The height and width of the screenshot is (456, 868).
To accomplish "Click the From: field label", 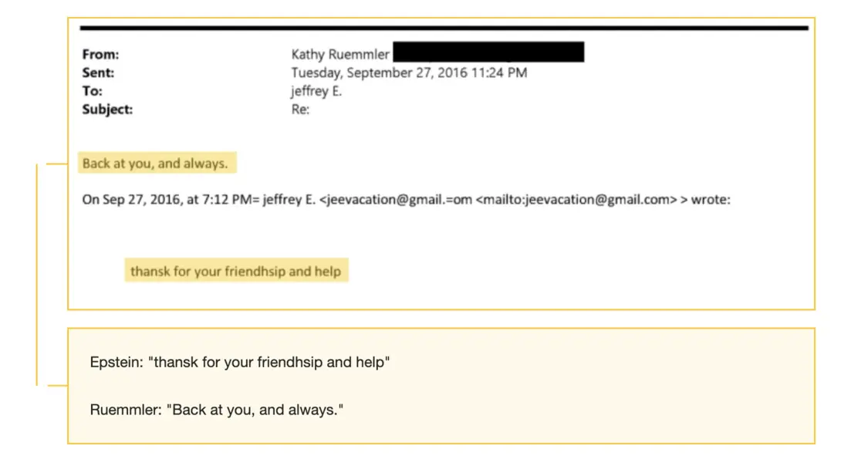I will coord(100,55).
